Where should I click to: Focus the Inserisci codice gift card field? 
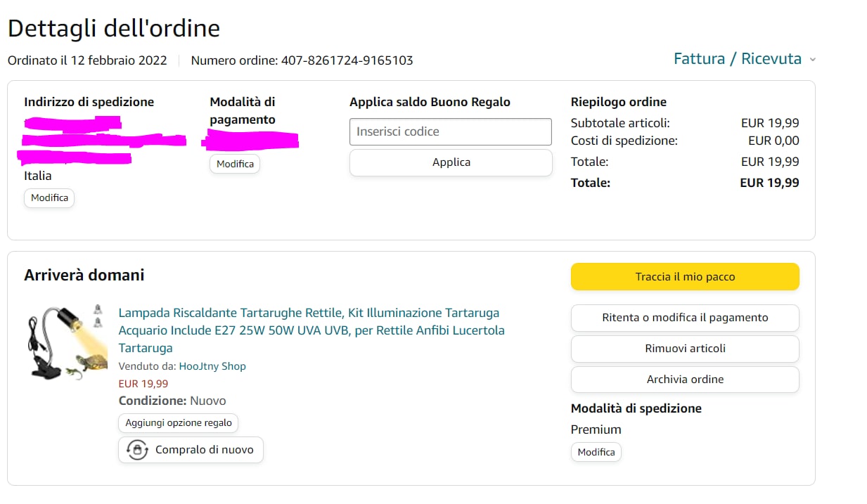pos(451,131)
